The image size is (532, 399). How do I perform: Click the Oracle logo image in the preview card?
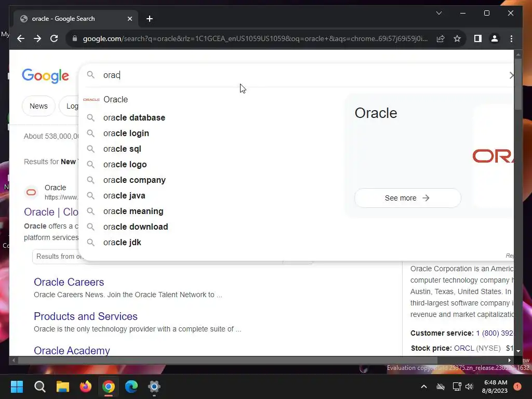pyautogui.click(x=493, y=156)
